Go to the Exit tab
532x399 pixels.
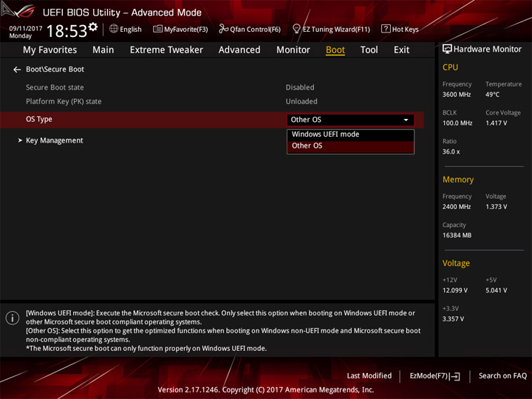click(x=401, y=50)
